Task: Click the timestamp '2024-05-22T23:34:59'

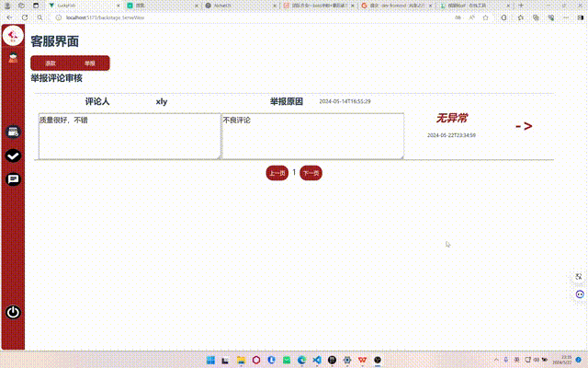Action: click(451, 135)
